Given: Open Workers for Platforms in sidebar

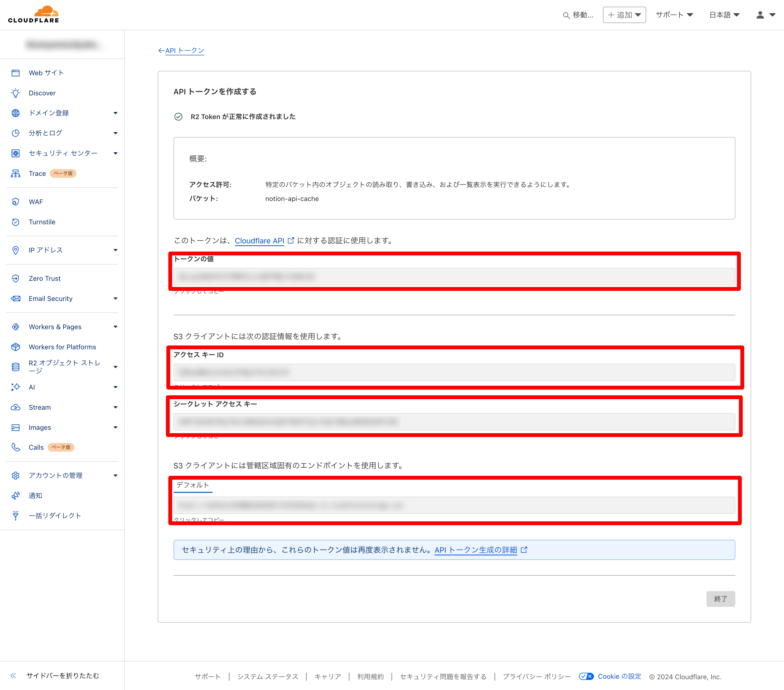Looking at the screenshot, I should click(63, 347).
